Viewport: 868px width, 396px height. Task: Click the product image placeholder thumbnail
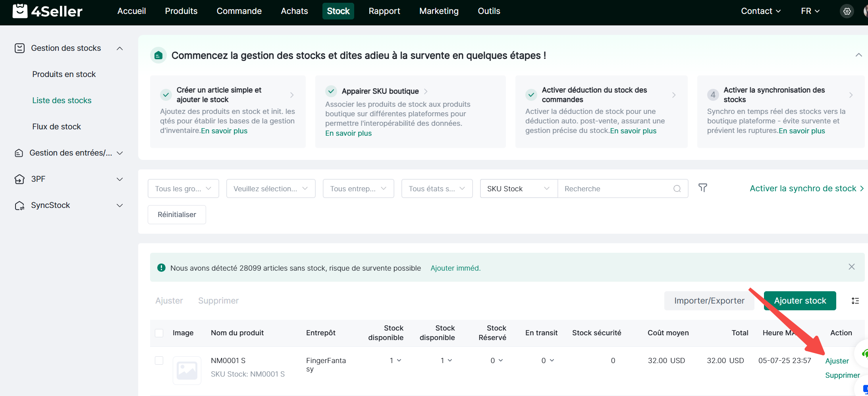(x=187, y=370)
